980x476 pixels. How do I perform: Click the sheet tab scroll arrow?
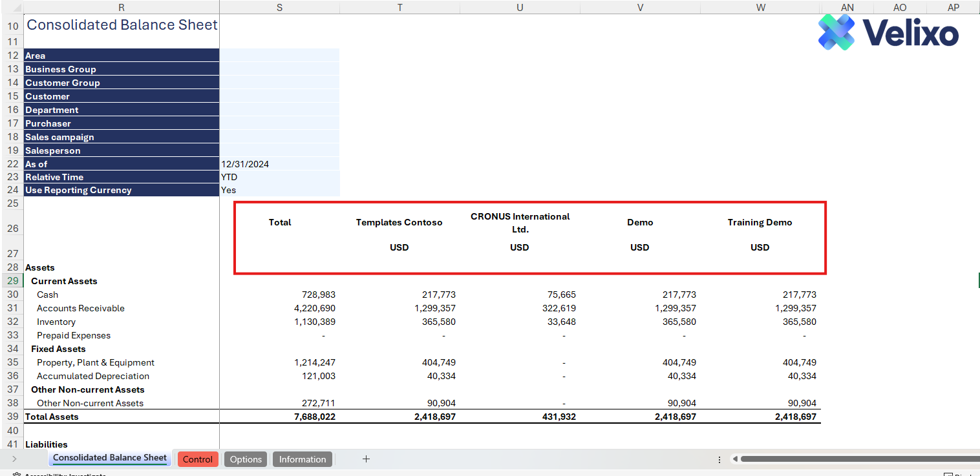point(14,459)
